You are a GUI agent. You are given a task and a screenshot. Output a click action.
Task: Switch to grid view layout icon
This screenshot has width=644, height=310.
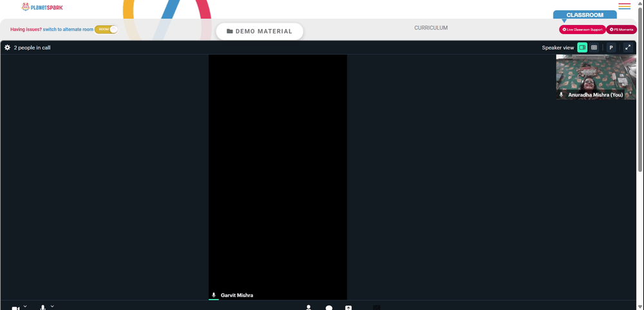pos(594,48)
